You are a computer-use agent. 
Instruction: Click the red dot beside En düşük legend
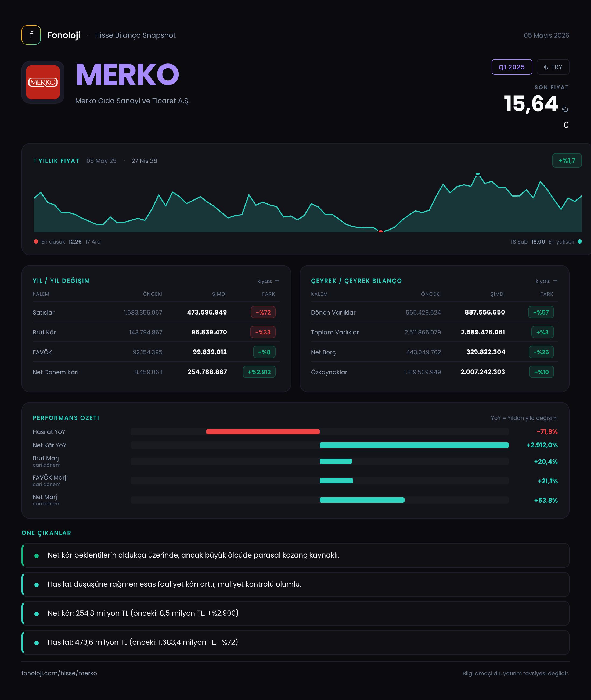(36, 241)
